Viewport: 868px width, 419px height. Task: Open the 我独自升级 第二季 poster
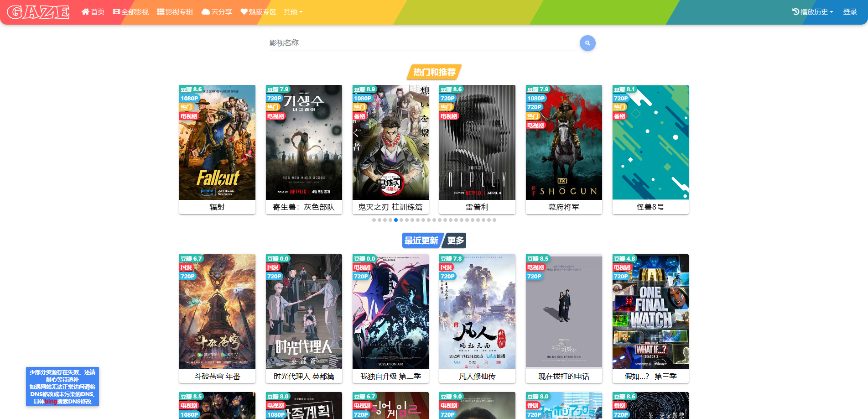390,312
